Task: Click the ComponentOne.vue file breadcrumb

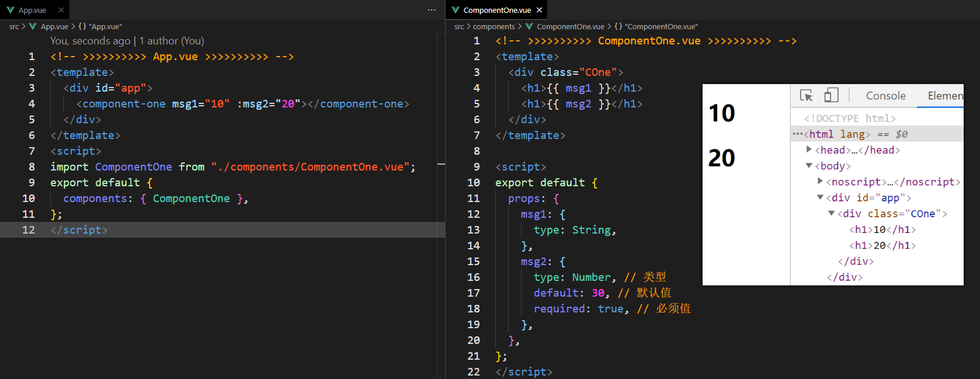Action: click(x=571, y=26)
